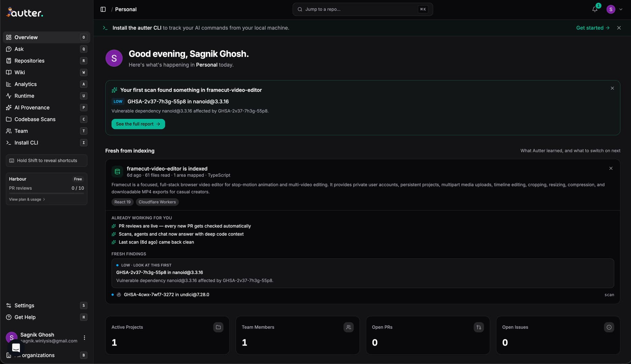Open the three-dot menu beside Sagnik Ghosh
This screenshot has width=631, height=364.
tap(84, 338)
